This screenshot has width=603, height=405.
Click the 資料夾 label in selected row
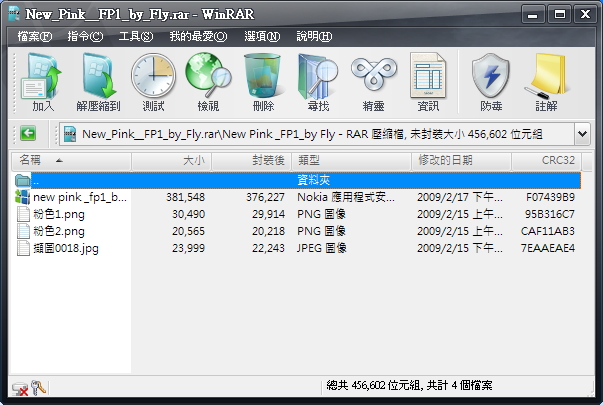[314, 180]
